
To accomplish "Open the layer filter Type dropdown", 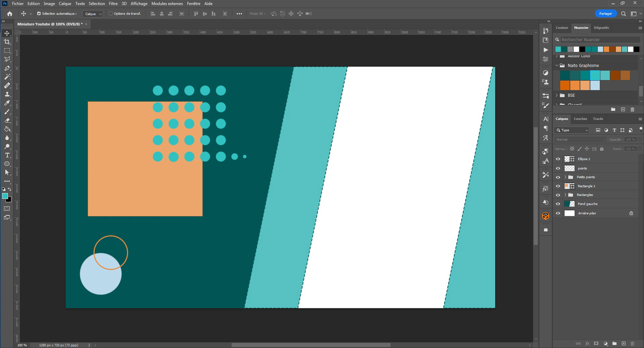I will 572,130.
